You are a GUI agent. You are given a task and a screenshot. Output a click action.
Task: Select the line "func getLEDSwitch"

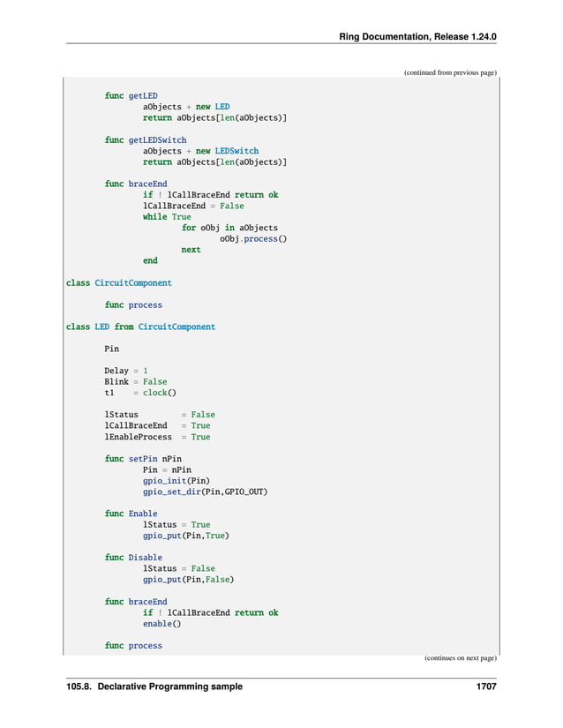146,139
